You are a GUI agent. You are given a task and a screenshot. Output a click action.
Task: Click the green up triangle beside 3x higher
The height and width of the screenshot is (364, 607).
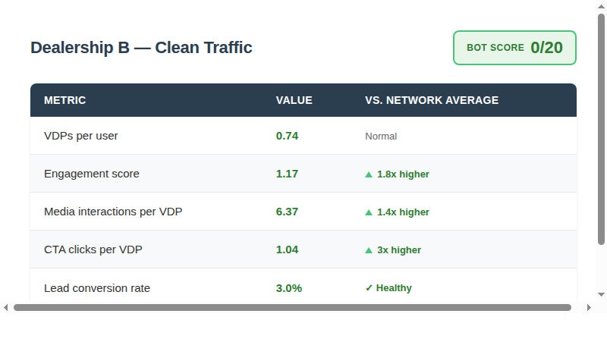pos(369,250)
